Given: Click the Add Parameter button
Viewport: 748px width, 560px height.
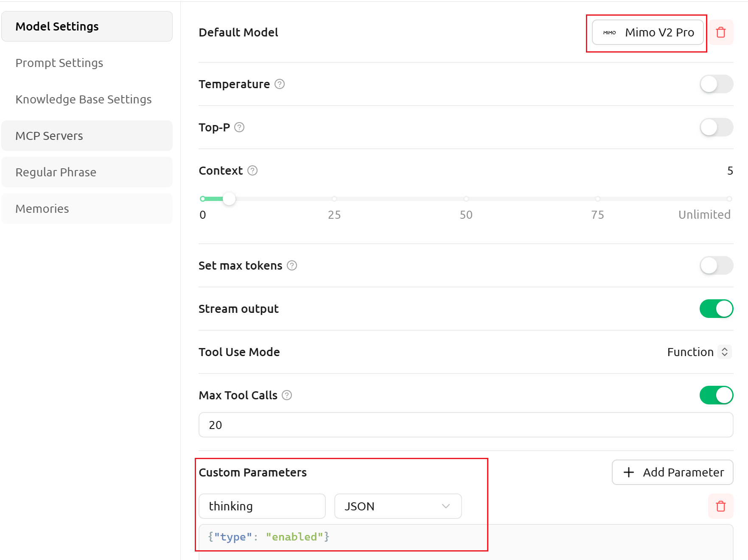Looking at the screenshot, I should point(672,472).
